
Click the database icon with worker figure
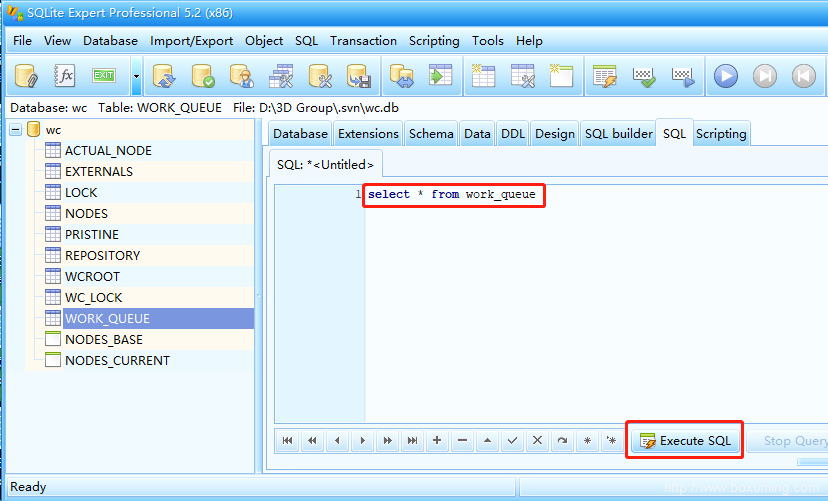242,76
